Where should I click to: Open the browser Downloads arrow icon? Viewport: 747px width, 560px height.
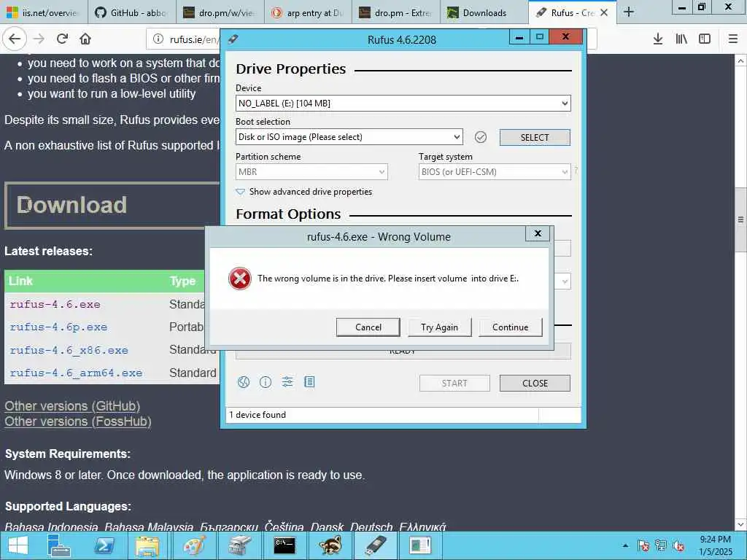658,39
